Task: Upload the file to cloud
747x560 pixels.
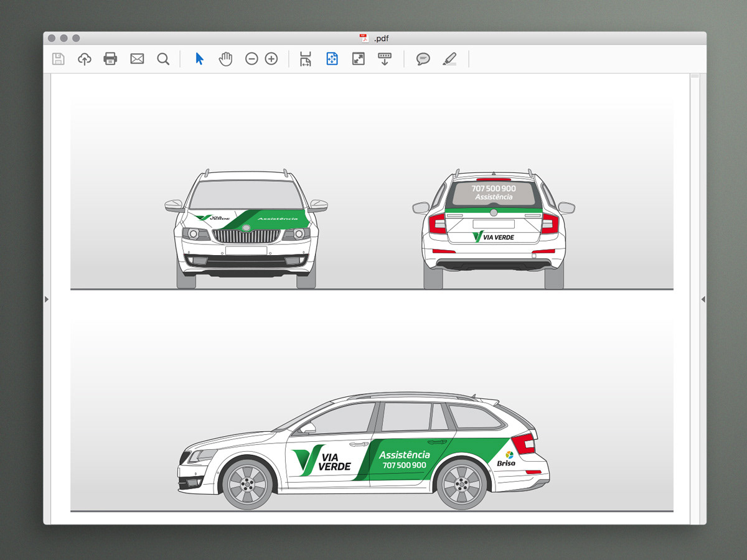Action: (x=84, y=59)
